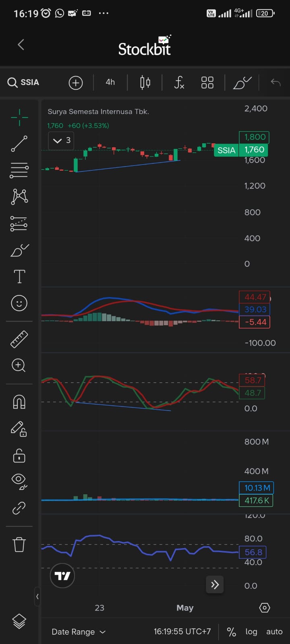Select sidebar brush drawing tool

point(19,250)
